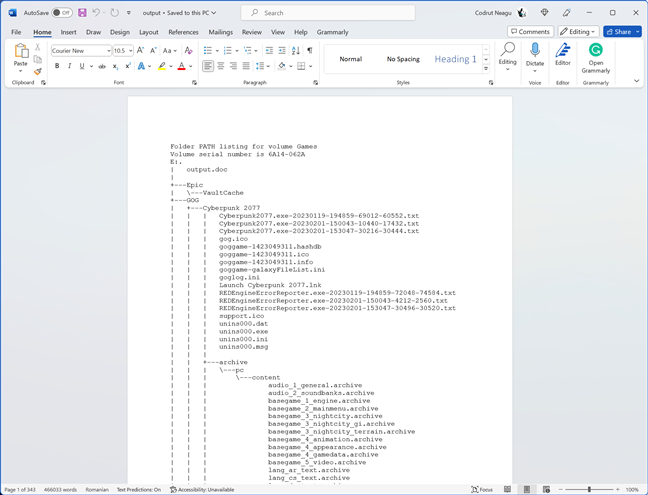Open Editing mode dropdown near Share
The width and height of the screenshot is (648, 495).
coord(578,32)
